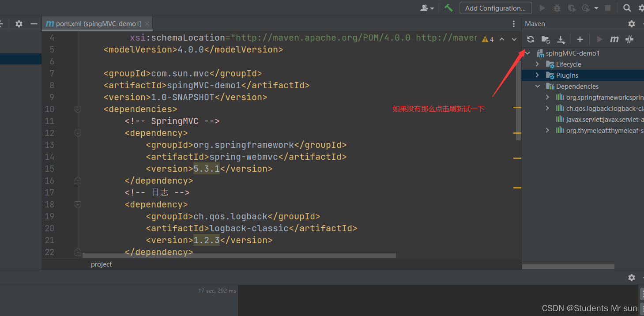Fold the logback dependency block
The image size is (644, 316).
point(78,204)
